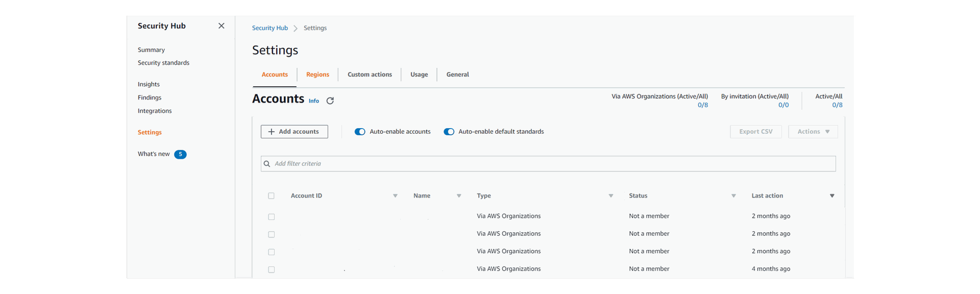
Task: Open the Info link beside Accounts
Action: [x=314, y=101]
